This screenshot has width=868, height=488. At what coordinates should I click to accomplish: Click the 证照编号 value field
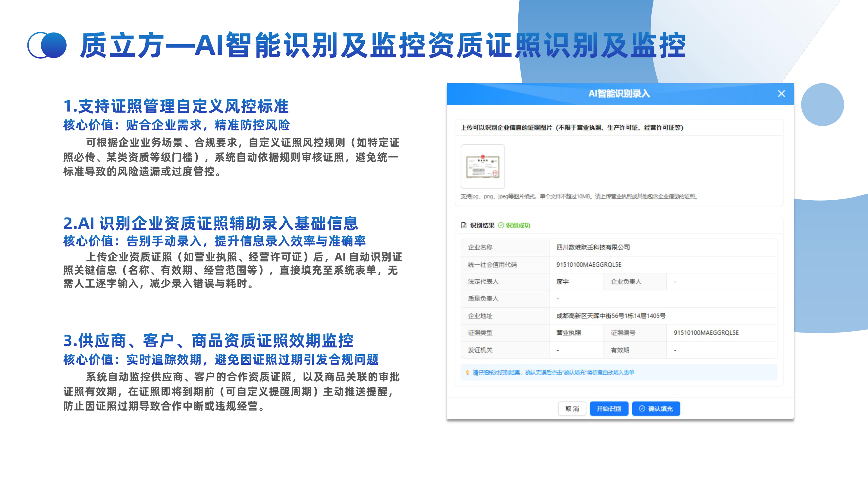coord(722,333)
